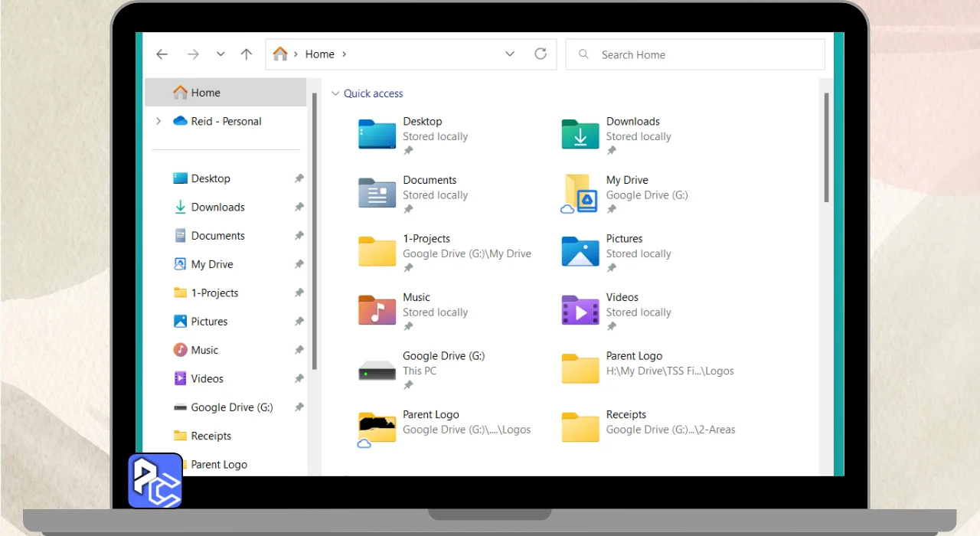
Task: Select Home in the navigation pane
Action: 205,93
